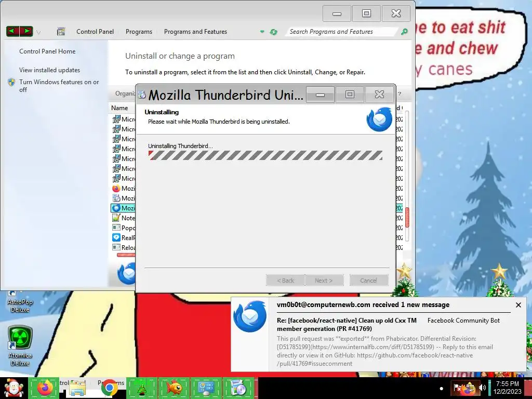
Task: Open File Explorer from the taskbar
Action: (x=78, y=388)
